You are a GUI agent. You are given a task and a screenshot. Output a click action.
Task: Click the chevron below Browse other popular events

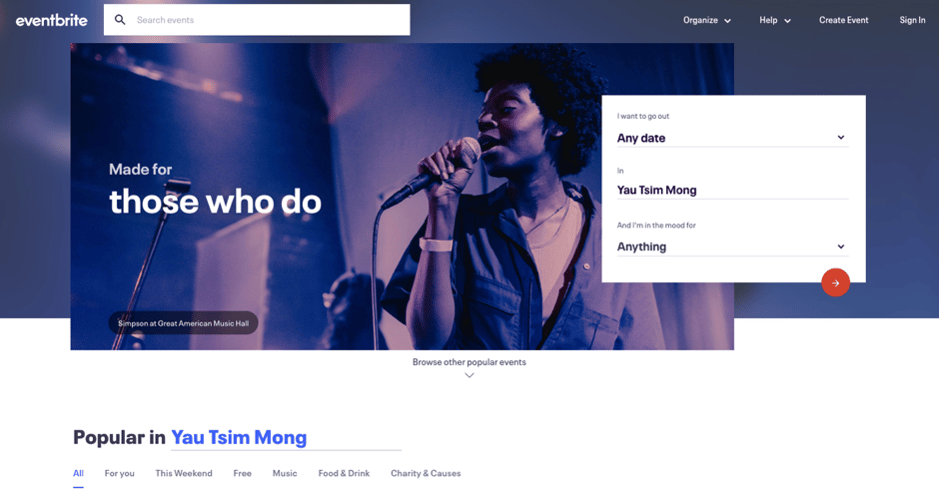pyautogui.click(x=470, y=376)
